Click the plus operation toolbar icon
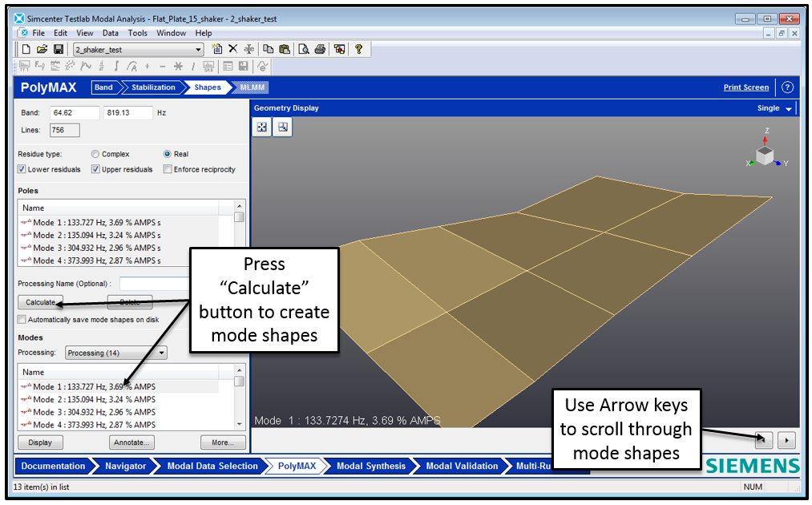Viewport: 812px width, 505px height. click(x=147, y=66)
